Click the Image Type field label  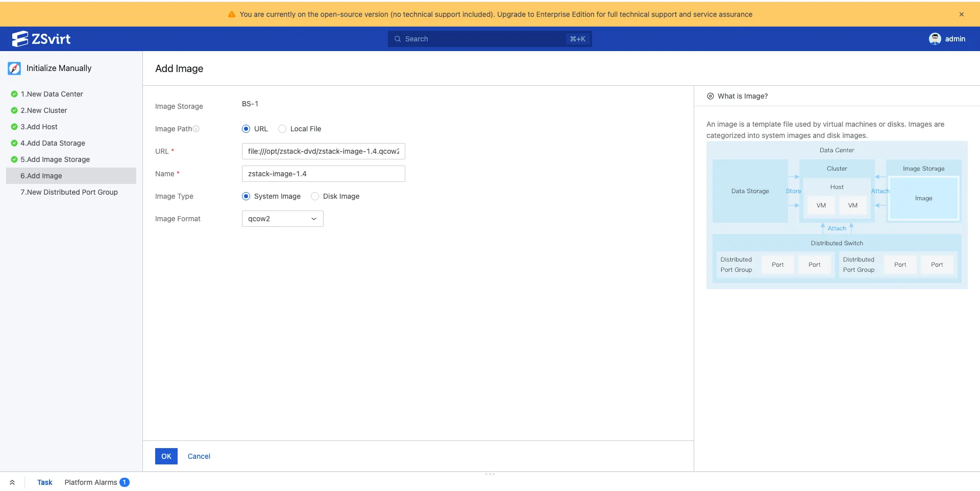pos(174,196)
